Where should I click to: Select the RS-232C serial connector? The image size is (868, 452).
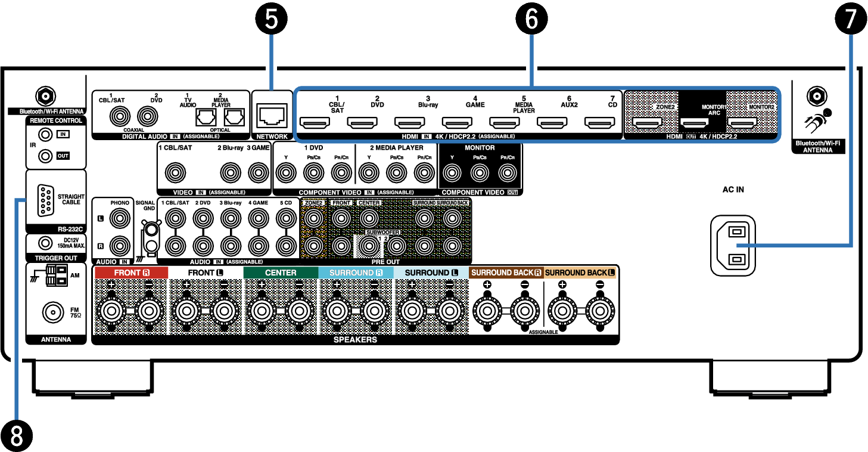[x=45, y=200]
